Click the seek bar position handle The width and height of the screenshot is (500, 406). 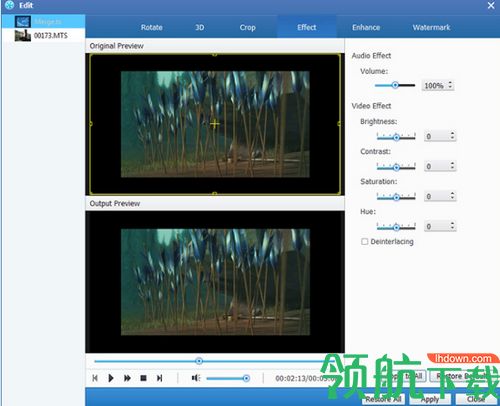click(199, 361)
